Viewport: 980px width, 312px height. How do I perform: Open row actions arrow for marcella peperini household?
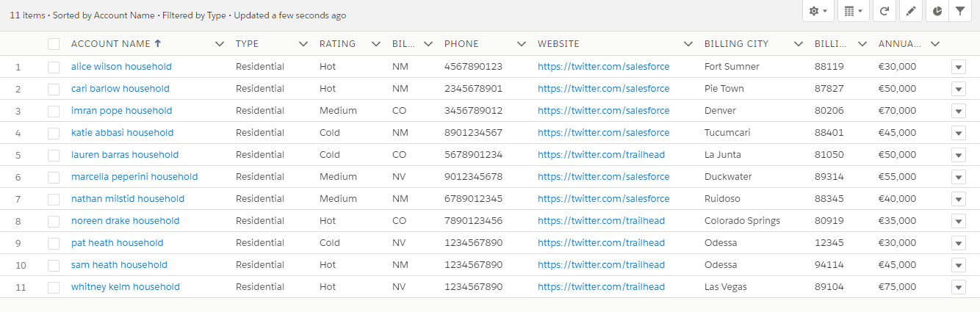tap(958, 177)
